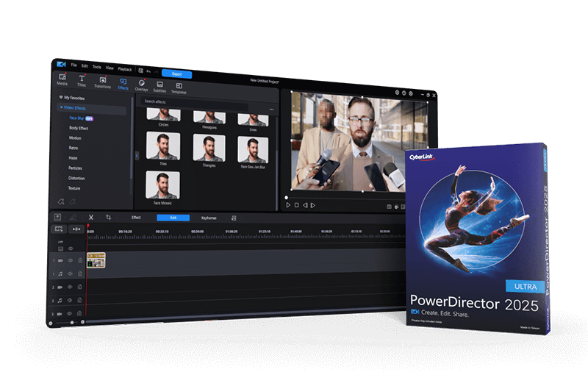Toggle visibility of video track 3

point(69,314)
